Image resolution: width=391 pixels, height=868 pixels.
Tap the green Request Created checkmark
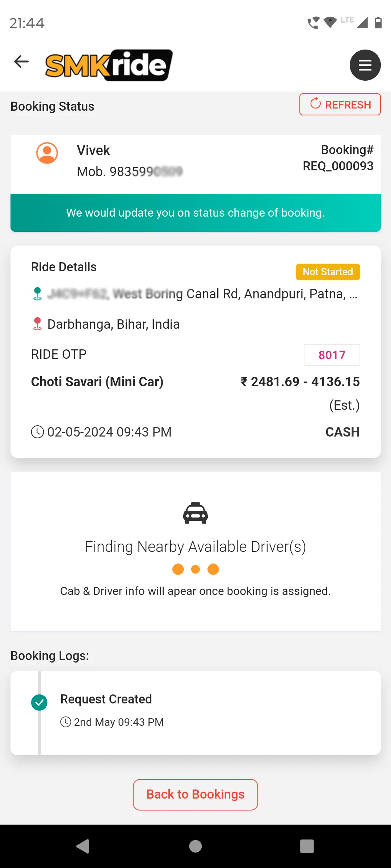click(39, 703)
